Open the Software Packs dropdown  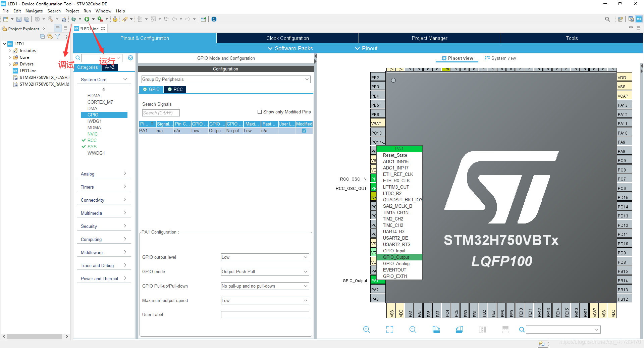290,48
